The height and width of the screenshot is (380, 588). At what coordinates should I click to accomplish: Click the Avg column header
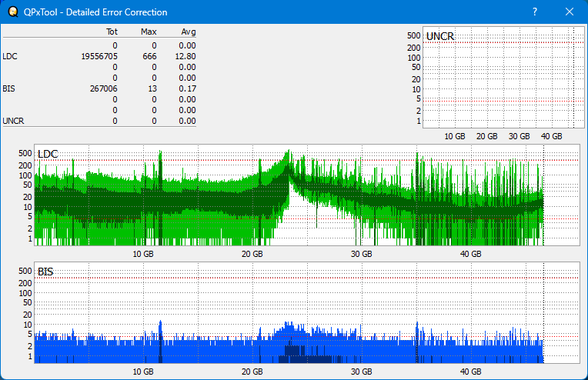point(189,32)
